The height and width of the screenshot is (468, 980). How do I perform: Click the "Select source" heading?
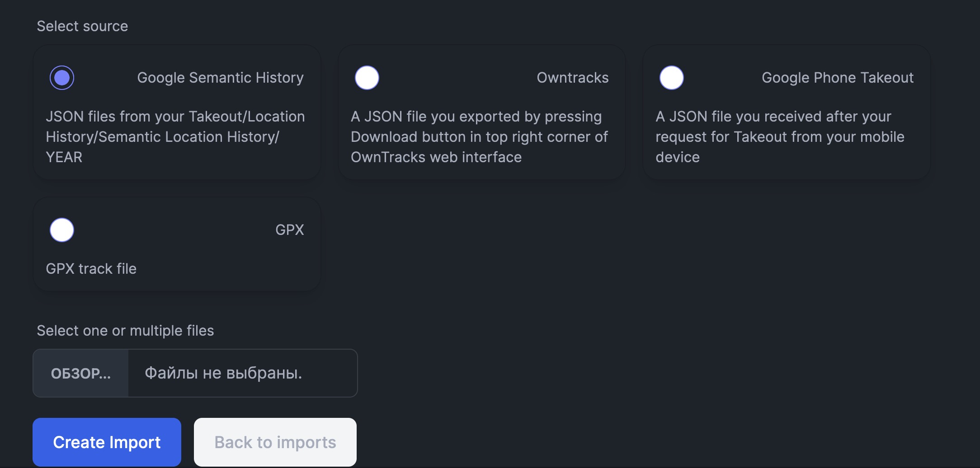pos(82,26)
